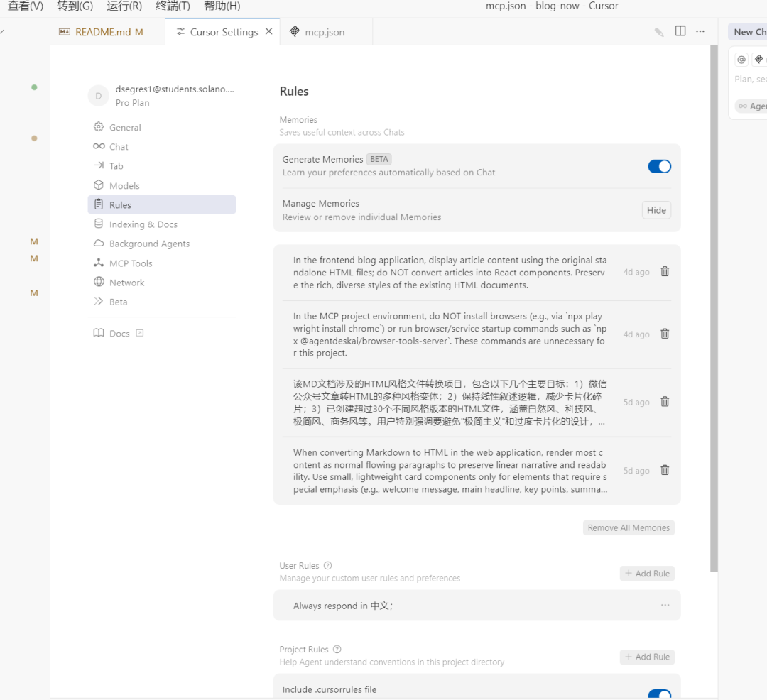The width and height of the screenshot is (767, 700).
Task: Open the 帮助(H) menu
Action: click(222, 6)
